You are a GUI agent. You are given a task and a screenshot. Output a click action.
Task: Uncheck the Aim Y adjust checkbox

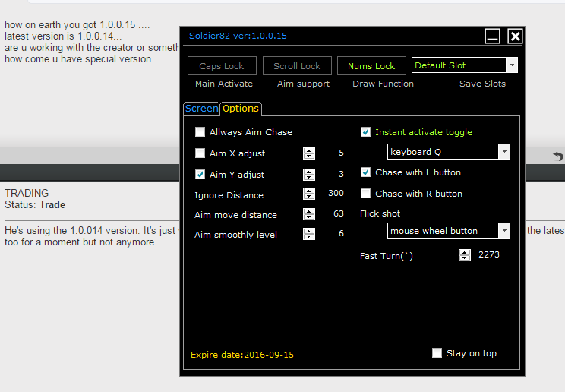[200, 175]
